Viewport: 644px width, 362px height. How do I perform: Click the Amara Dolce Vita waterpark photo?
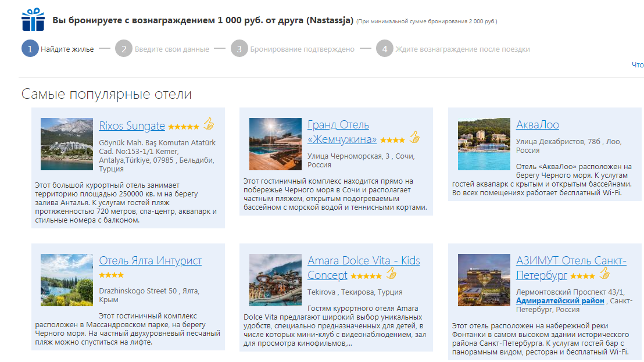tap(275, 280)
